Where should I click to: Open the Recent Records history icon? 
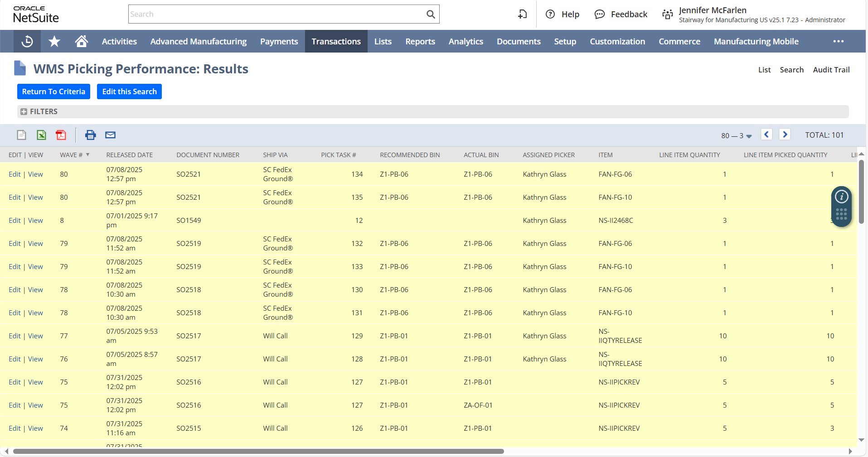(x=27, y=42)
